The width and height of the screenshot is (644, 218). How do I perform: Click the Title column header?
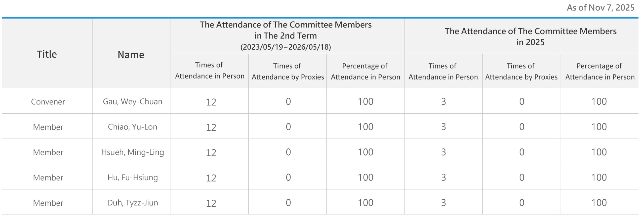[47, 54]
